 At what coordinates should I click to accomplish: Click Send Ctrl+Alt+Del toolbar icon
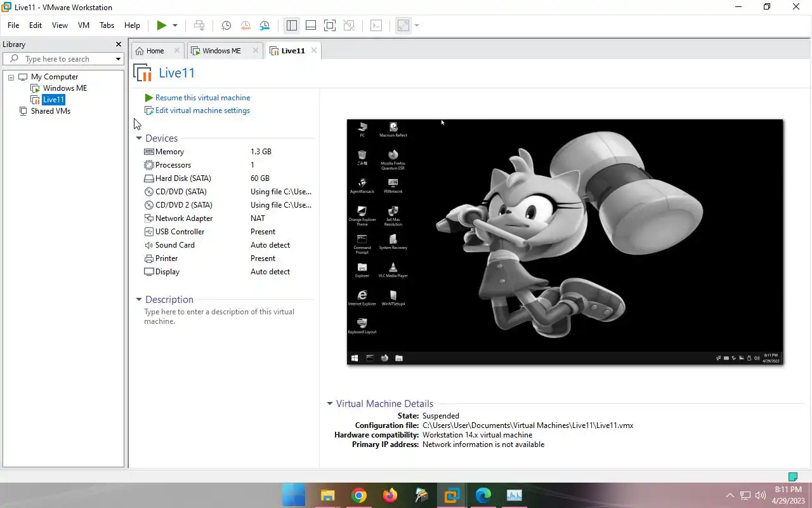[x=199, y=25]
